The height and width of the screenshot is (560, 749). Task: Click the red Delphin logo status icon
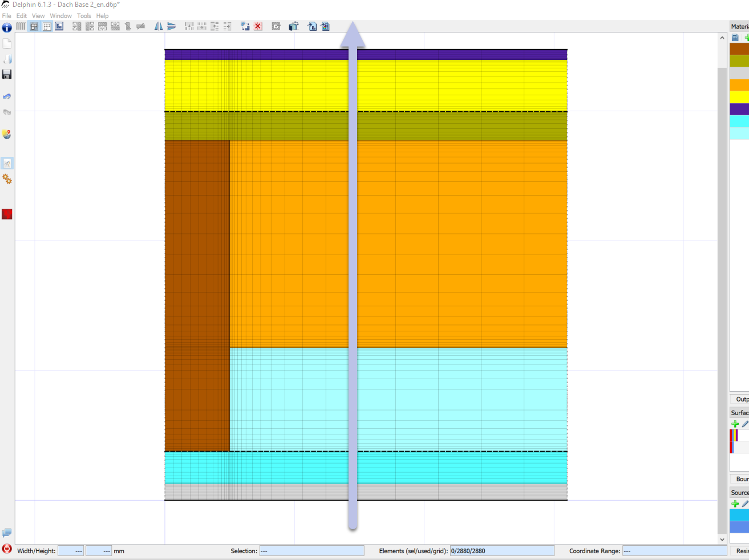pos(7,549)
